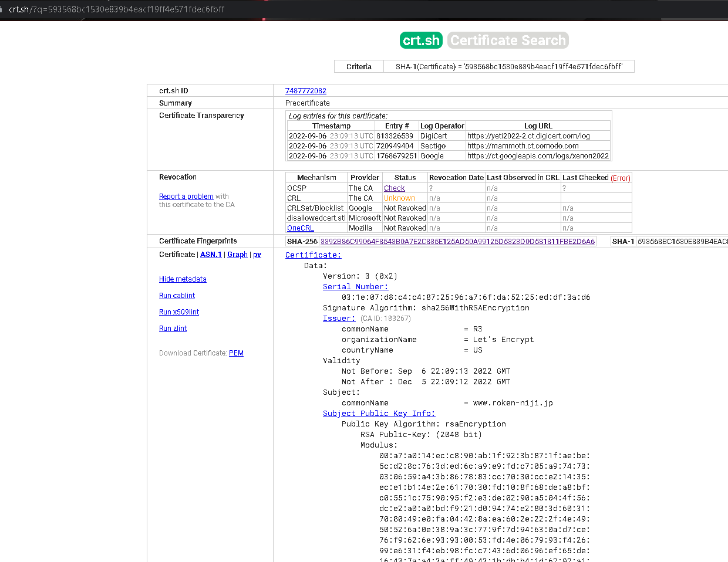Run zlint on certificate
The width and height of the screenshot is (728, 562).
coord(173,329)
